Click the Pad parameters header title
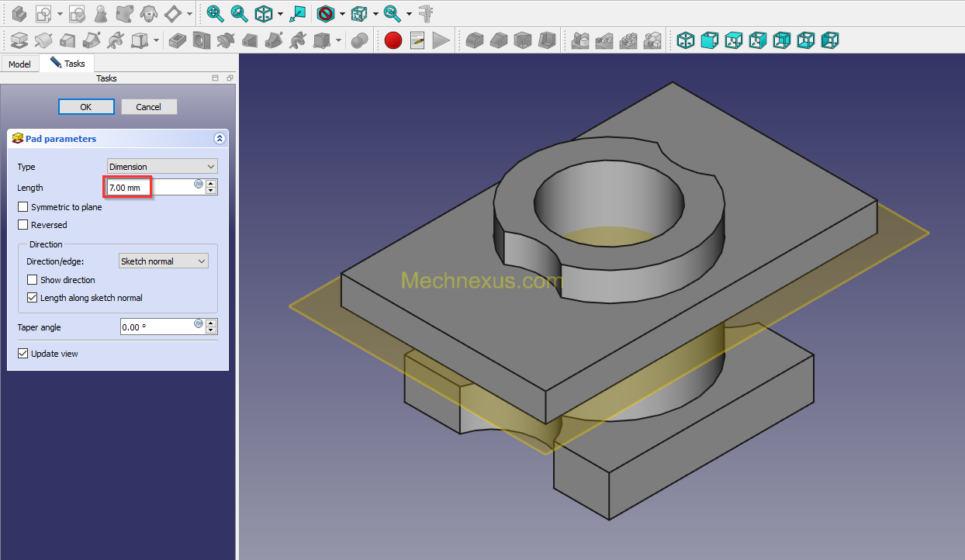The width and height of the screenshot is (965, 560). pos(61,139)
